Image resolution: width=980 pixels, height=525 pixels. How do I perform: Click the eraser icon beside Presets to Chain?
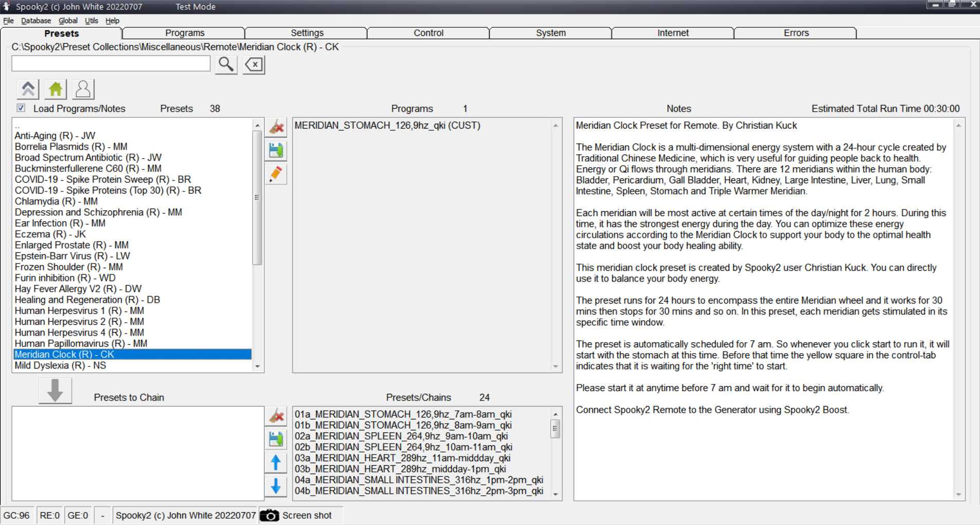(x=276, y=415)
